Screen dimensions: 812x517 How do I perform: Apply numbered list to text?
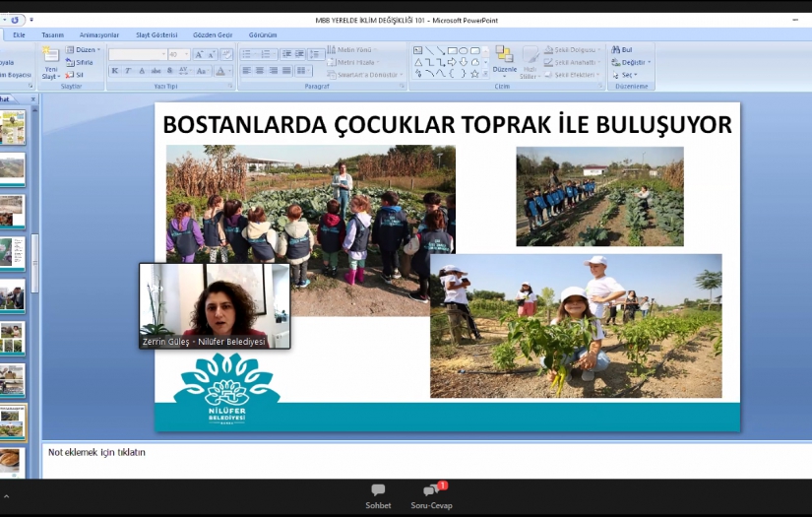pyautogui.click(x=268, y=54)
